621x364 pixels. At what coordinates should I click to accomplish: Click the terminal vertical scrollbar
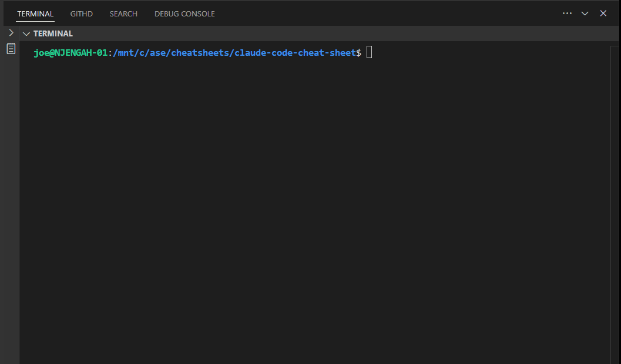point(615,205)
